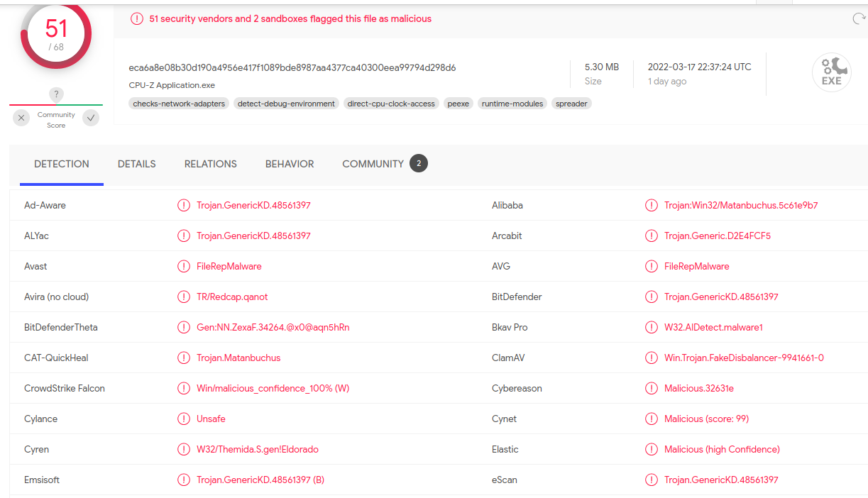Click the runtime-modules tag
This screenshot has width=868, height=498.
click(x=512, y=104)
